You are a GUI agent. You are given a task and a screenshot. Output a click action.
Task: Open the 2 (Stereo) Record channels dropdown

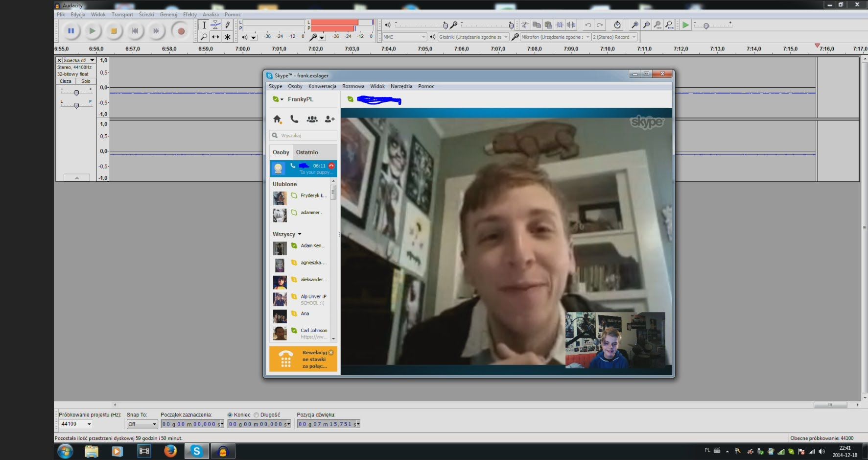coord(614,37)
